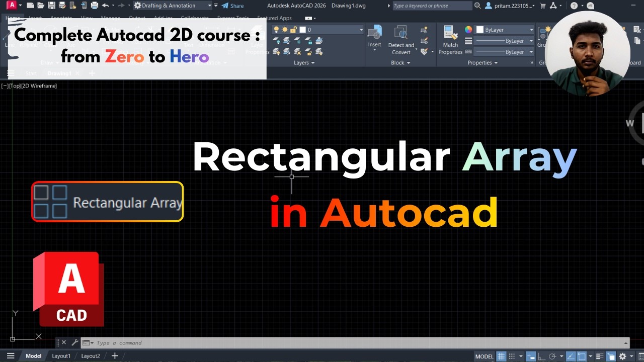Click the [Top] view control label
The height and width of the screenshot is (362, 644).
tap(15, 86)
